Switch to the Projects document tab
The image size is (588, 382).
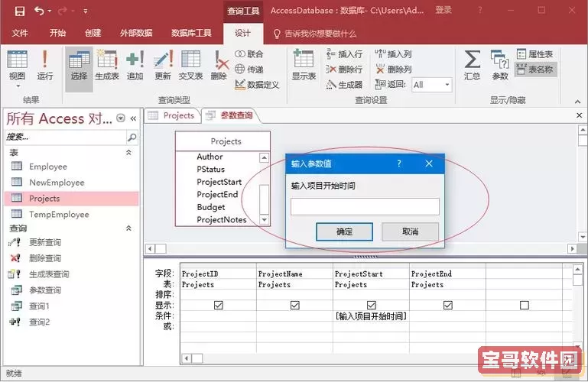(x=173, y=115)
